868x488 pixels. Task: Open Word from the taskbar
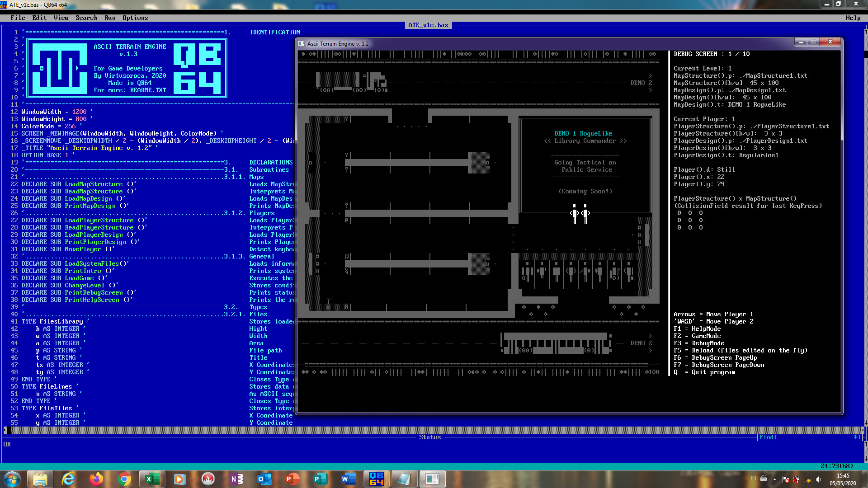click(348, 479)
